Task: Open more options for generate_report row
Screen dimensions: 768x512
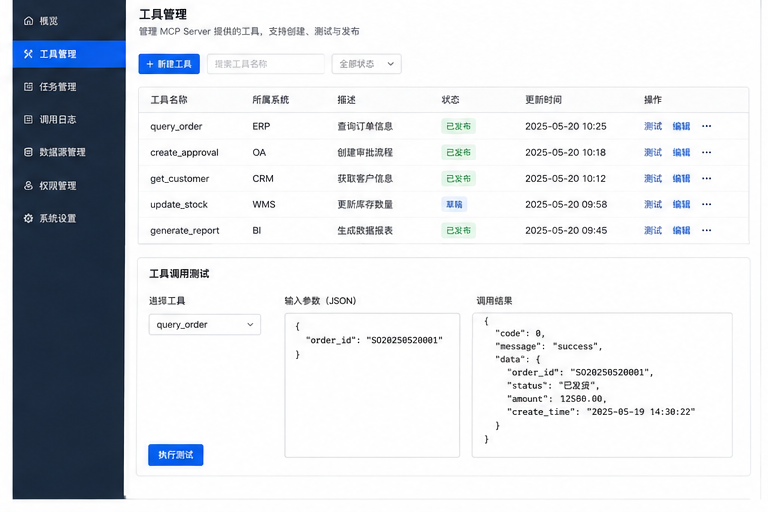Action: coord(706,230)
